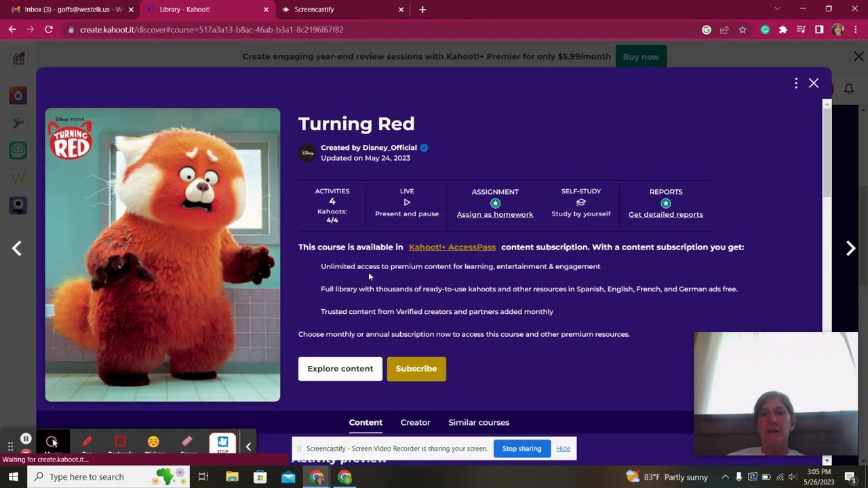Open the notifications bell in Kahoot

pos(849,89)
